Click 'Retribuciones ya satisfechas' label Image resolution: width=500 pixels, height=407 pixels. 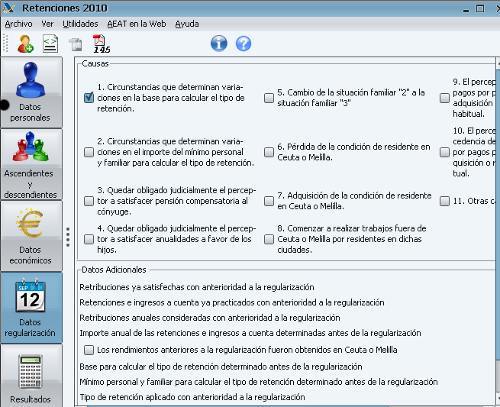pyautogui.click(x=197, y=287)
